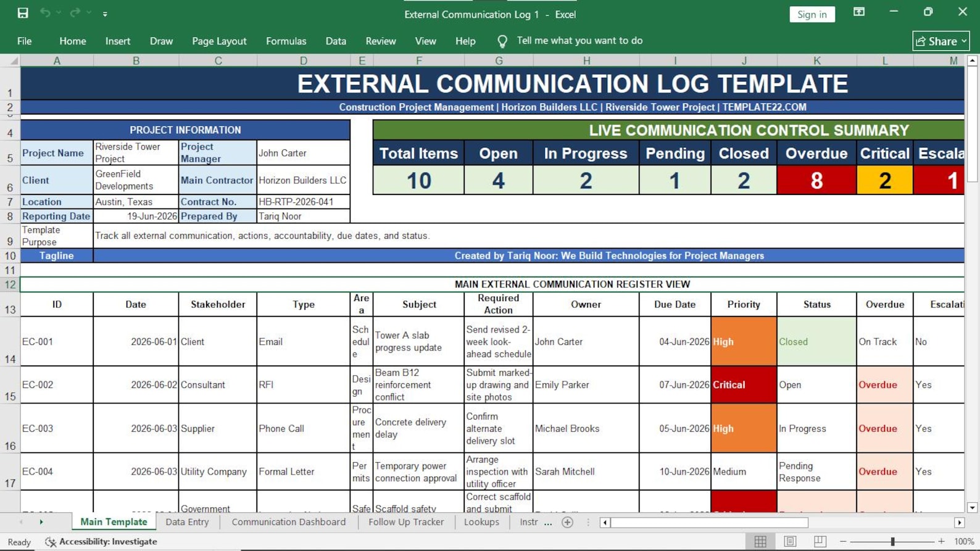Click the New sheet plus icon

568,523
